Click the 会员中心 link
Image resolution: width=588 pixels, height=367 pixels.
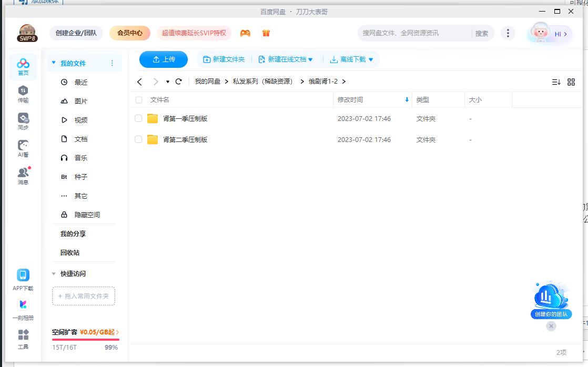click(x=130, y=33)
